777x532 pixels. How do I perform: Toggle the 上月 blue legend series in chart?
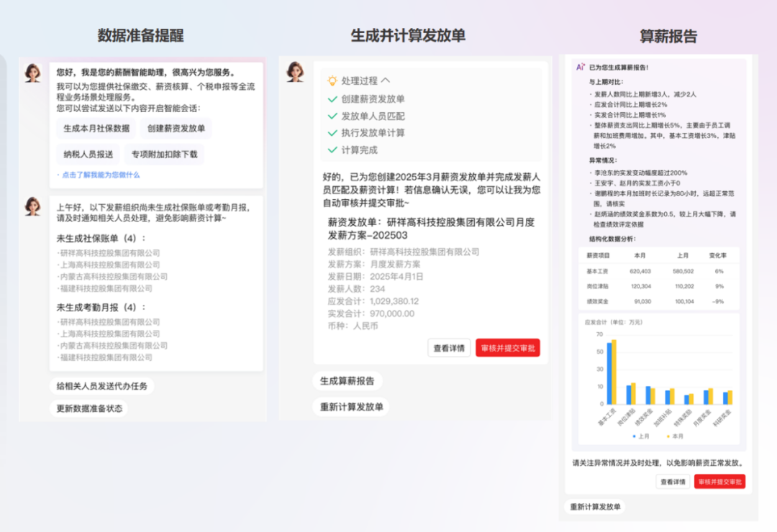click(x=640, y=436)
